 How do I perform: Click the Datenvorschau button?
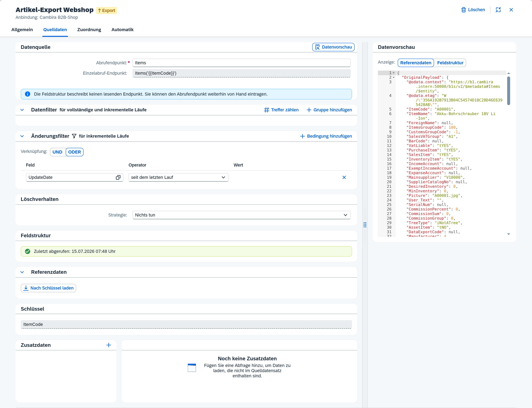tap(333, 47)
